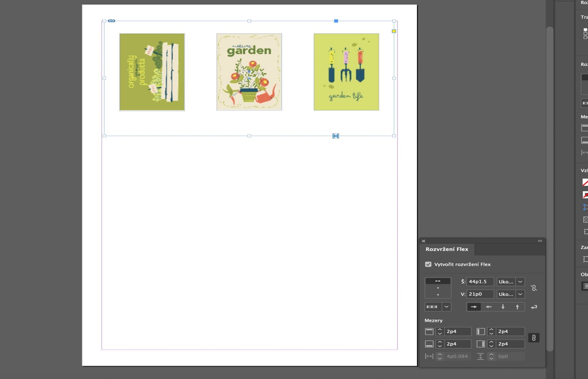Expand the item distribution dropdown

pos(447,307)
